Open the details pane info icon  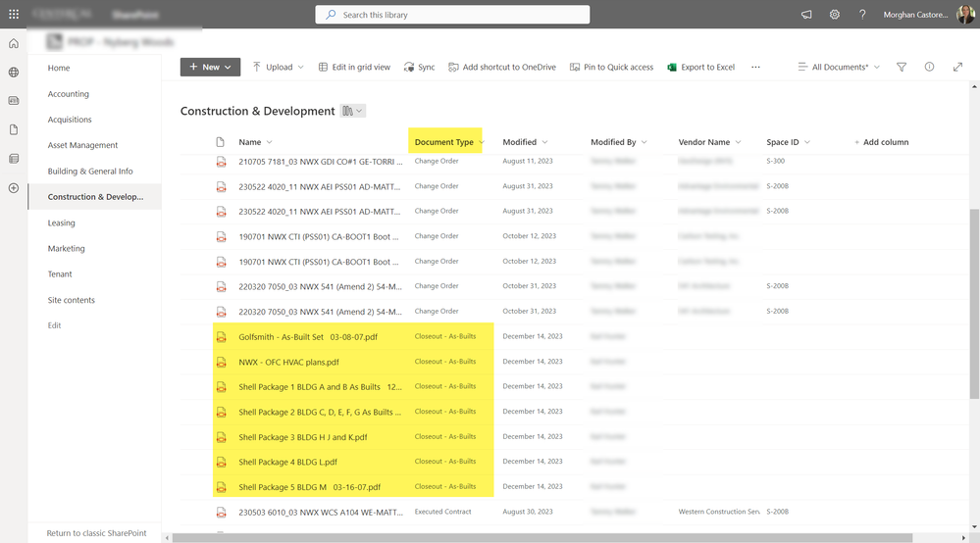pos(929,67)
